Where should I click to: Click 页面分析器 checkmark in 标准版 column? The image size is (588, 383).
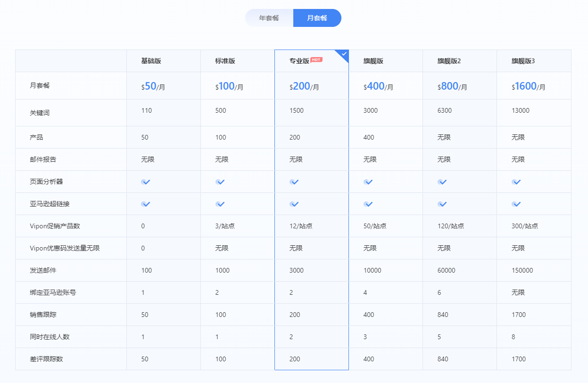pyautogui.click(x=220, y=182)
